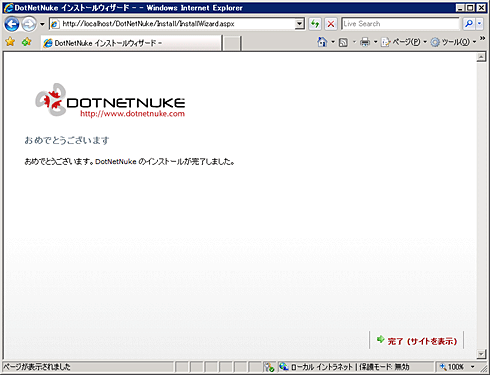This screenshot has width=490, height=375.
Task: Click the red Stop loading icon
Action: 331,24
